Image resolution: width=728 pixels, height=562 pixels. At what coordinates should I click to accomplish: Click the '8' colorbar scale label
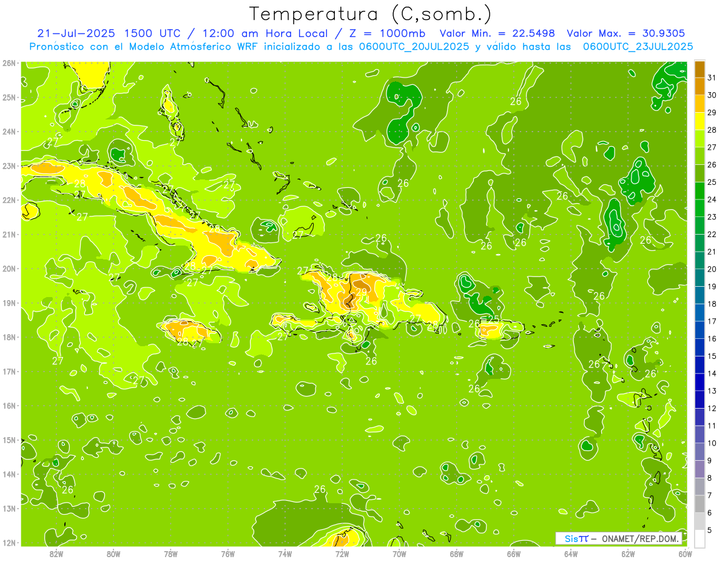coord(710,478)
